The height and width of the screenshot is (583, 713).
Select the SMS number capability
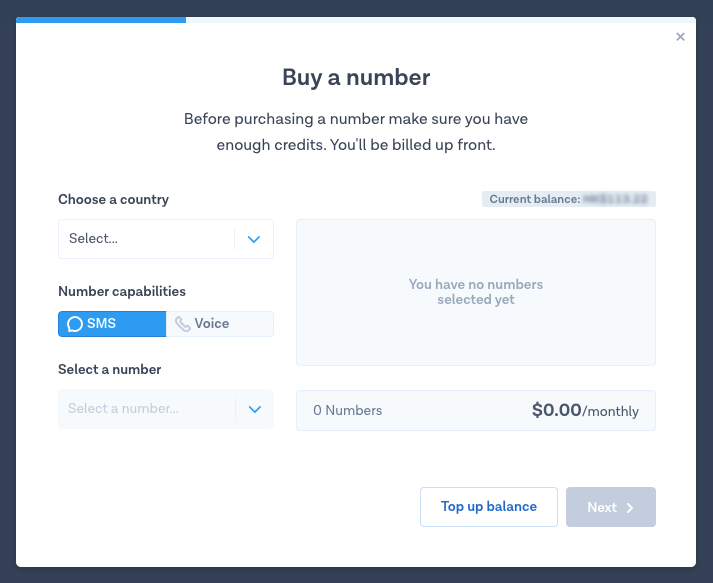(112, 324)
